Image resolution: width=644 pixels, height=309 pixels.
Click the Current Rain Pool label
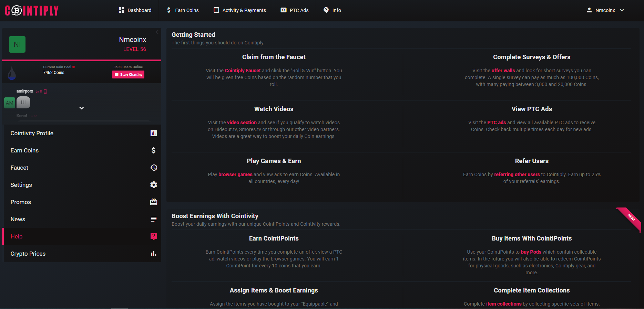pos(57,67)
